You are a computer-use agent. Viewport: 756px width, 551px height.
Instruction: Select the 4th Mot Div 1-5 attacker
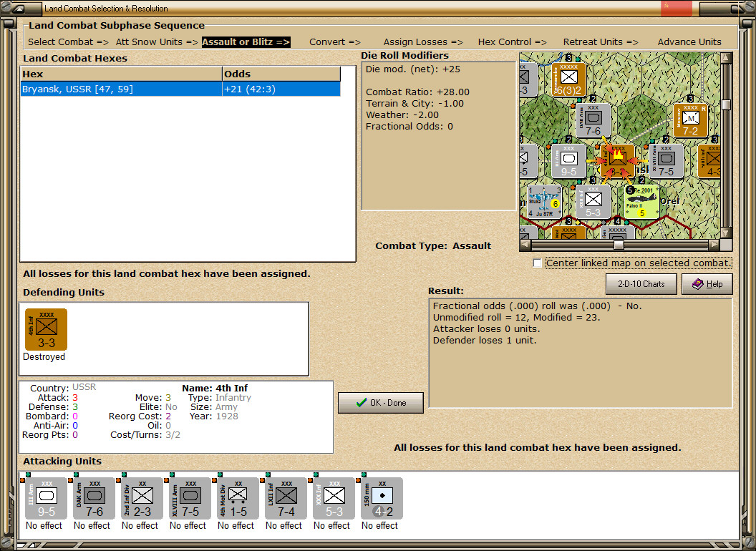coord(238,499)
